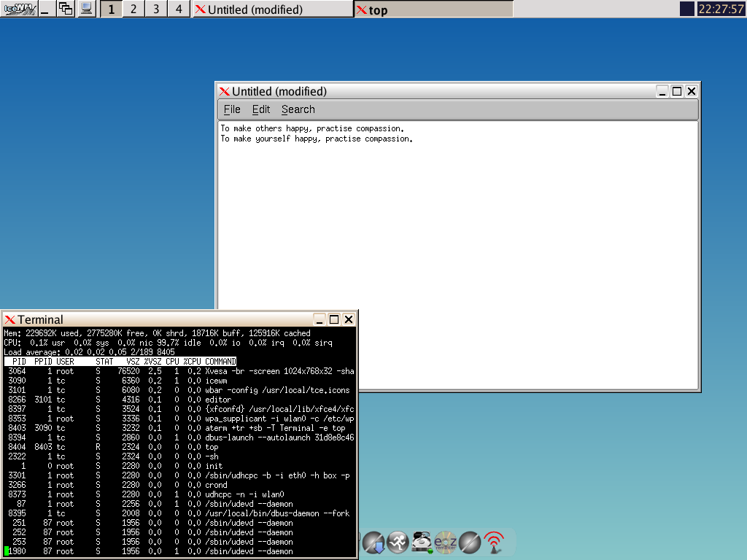Viewport: 747px width, 560px height.
Task: Select Untitled (modified) taskbar button
Action: 273,9
